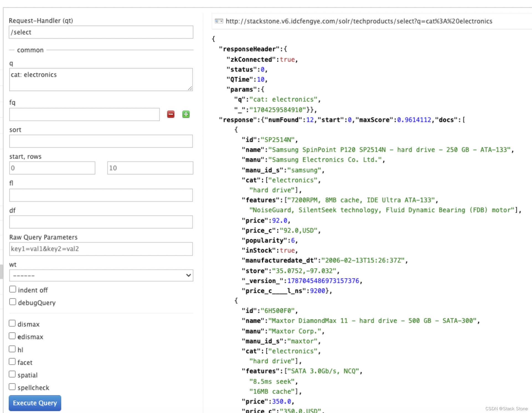Click the sort input field
This screenshot has width=532, height=413.
[101, 141]
